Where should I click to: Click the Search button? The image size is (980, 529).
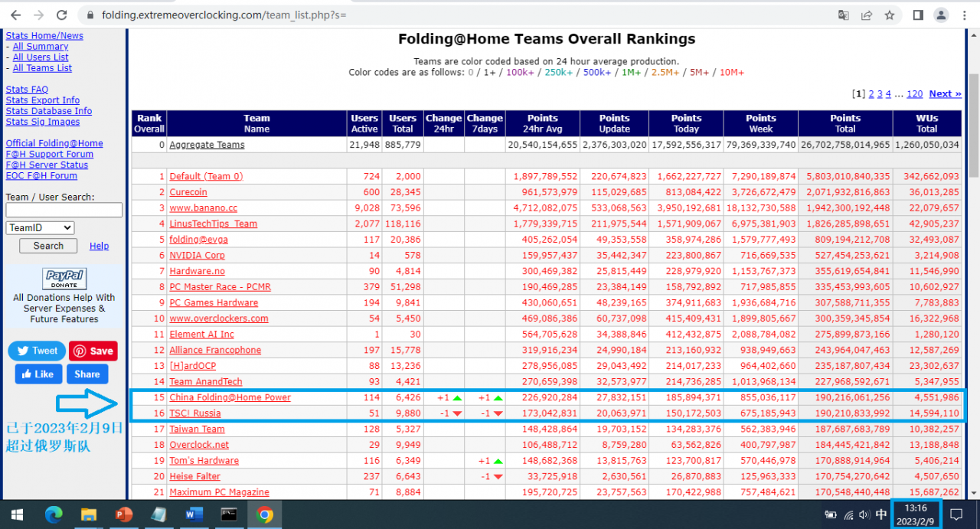pos(48,246)
